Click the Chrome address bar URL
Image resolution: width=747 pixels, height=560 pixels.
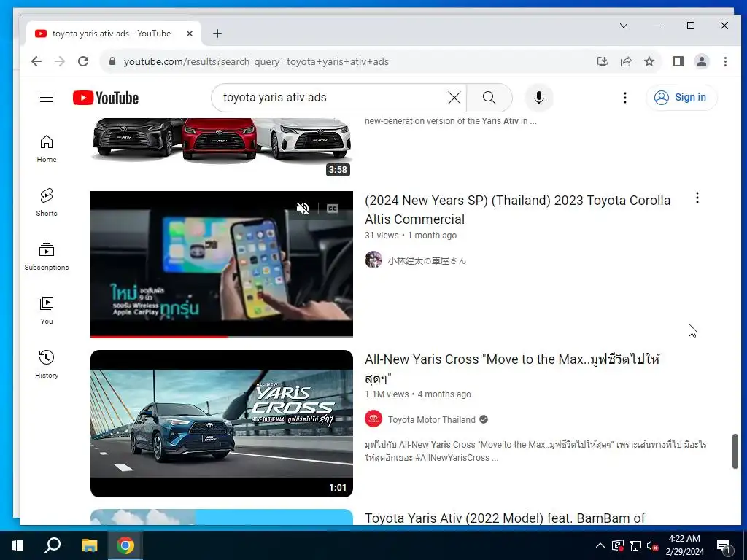[x=256, y=61]
